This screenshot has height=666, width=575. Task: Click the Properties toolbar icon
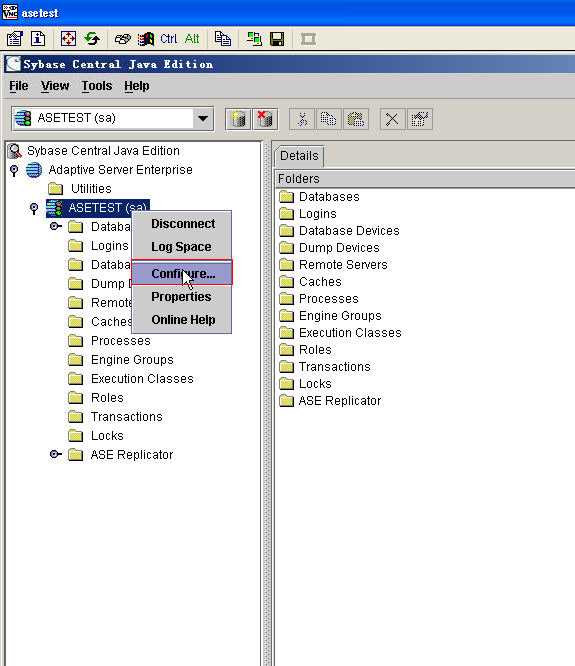click(x=420, y=119)
